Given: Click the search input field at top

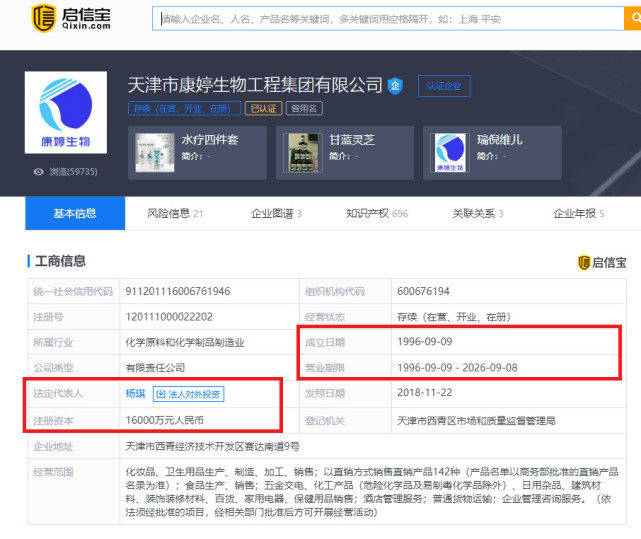Looking at the screenshot, I should [x=390, y=19].
